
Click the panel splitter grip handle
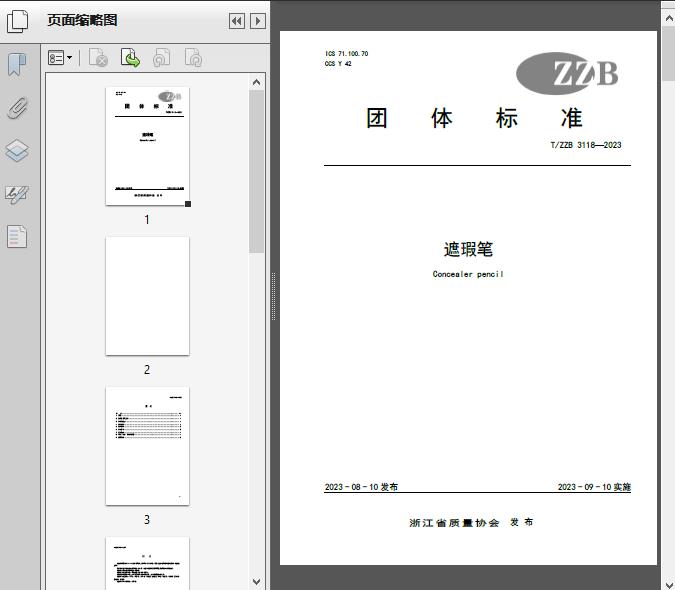click(273, 297)
